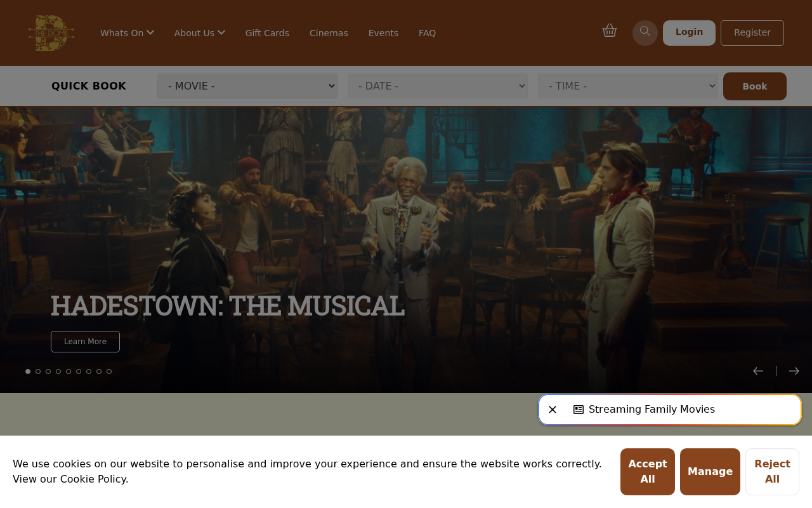Image resolution: width=812 pixels, height=508 pixels.
Task: Select the fifth carousel dot
Action: pos(69,371)
